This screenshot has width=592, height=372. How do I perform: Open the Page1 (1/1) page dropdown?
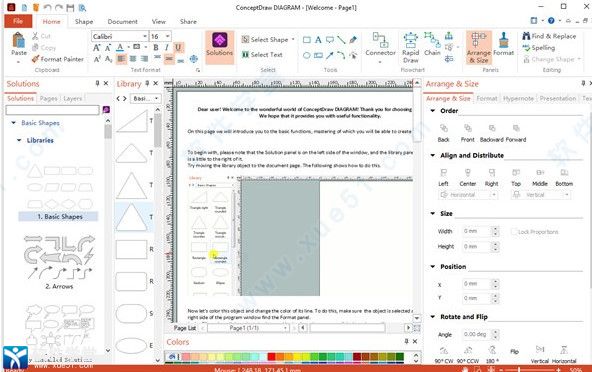pos(248,328)
